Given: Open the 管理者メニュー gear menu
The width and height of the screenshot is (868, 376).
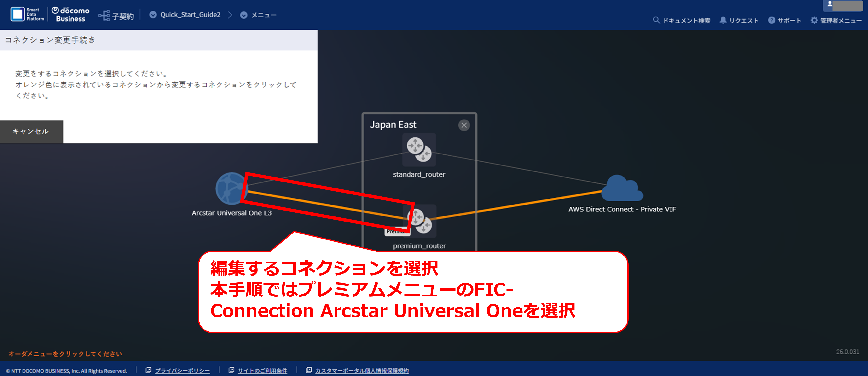Looking at the screenshot, I should click(x=814, y=20).
